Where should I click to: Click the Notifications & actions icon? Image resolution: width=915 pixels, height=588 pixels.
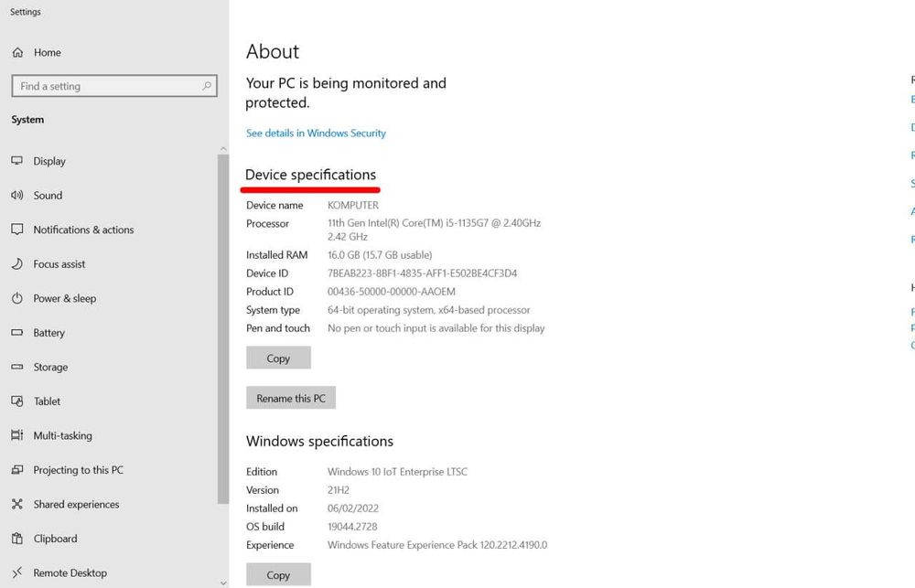[17, 230]
